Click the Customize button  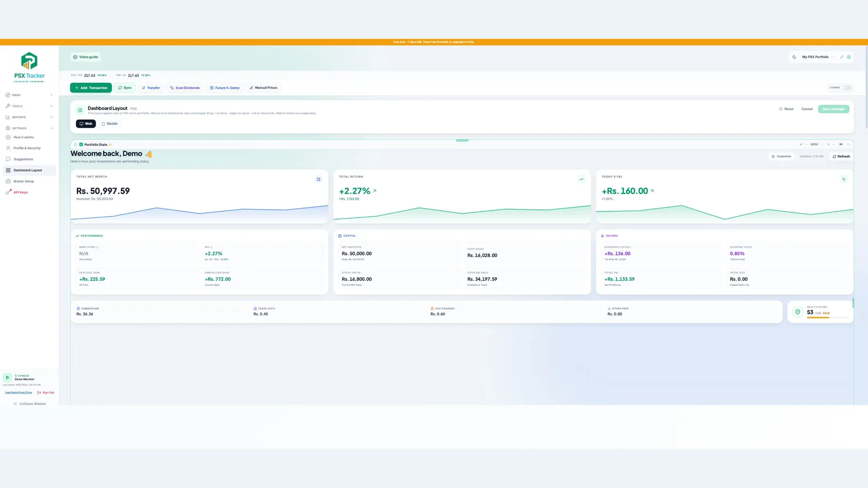pyautogui.click(x=781, y=156)
